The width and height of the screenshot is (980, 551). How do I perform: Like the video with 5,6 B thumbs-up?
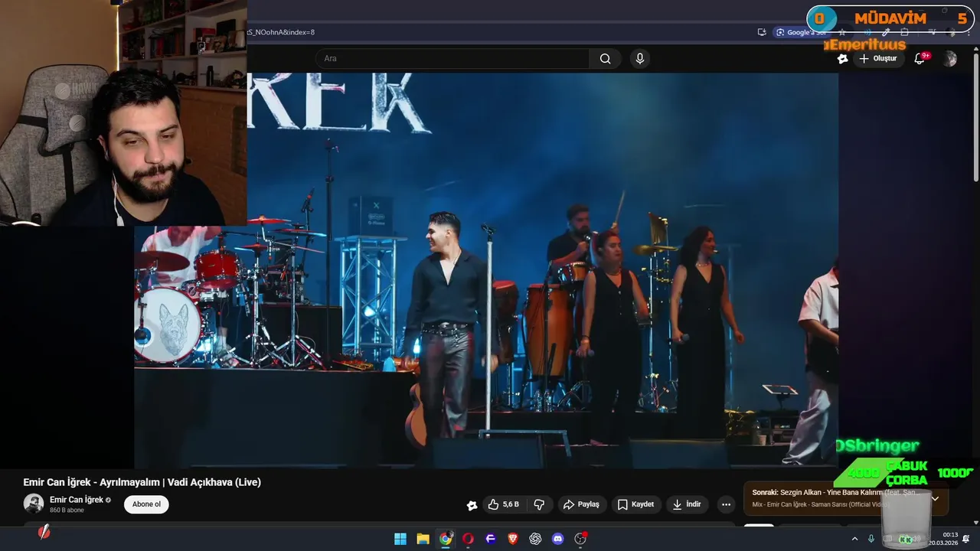click(x=504, y=504)
